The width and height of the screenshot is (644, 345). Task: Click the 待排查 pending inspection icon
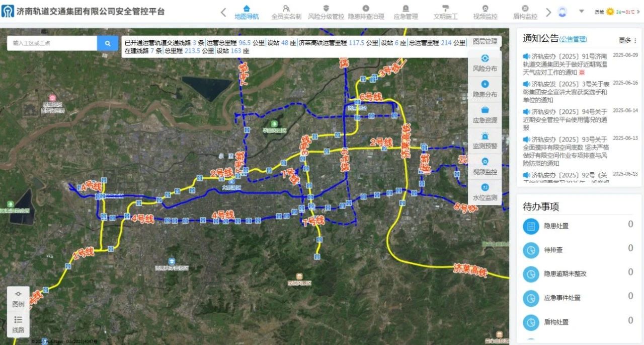(x=530, y=250)
